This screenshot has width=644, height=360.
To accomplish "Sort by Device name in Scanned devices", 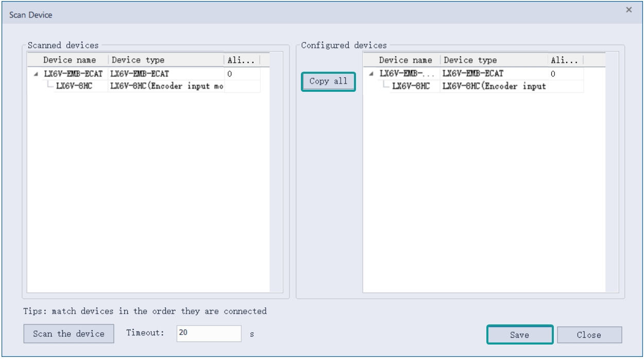I will (69, 60).
